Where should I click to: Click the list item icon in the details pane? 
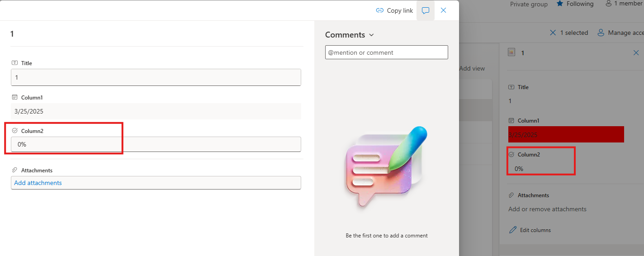click(511, 52)
